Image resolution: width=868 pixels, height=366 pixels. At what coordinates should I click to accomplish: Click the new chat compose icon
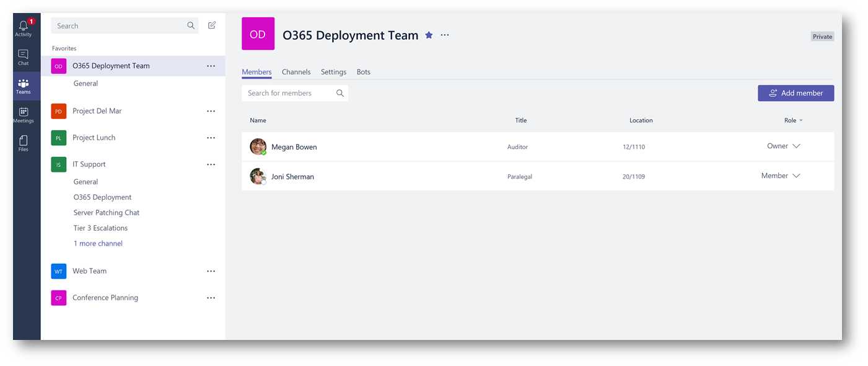click(x=212, y=25)
